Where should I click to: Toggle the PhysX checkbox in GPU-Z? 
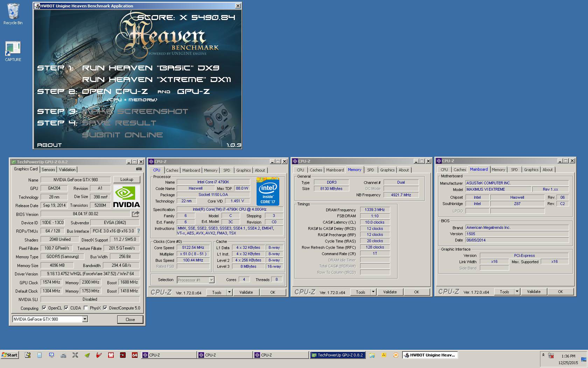pyautogui.click(x=86, y=308)
